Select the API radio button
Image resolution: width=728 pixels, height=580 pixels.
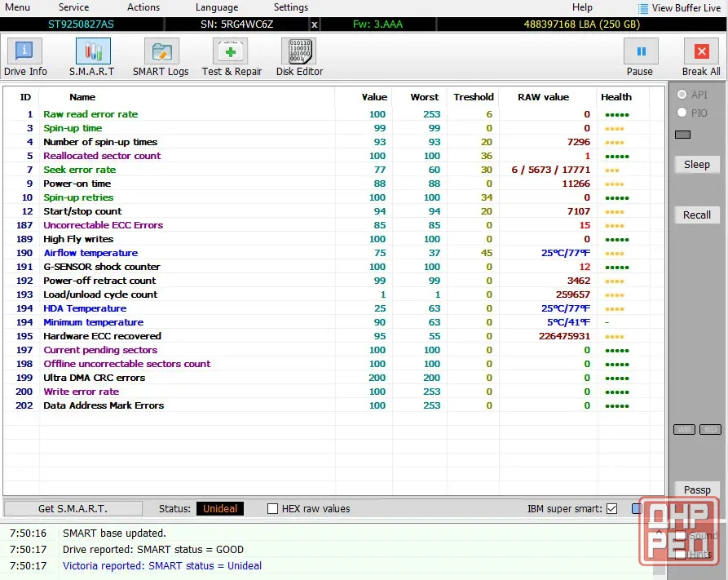click(682, 95)
